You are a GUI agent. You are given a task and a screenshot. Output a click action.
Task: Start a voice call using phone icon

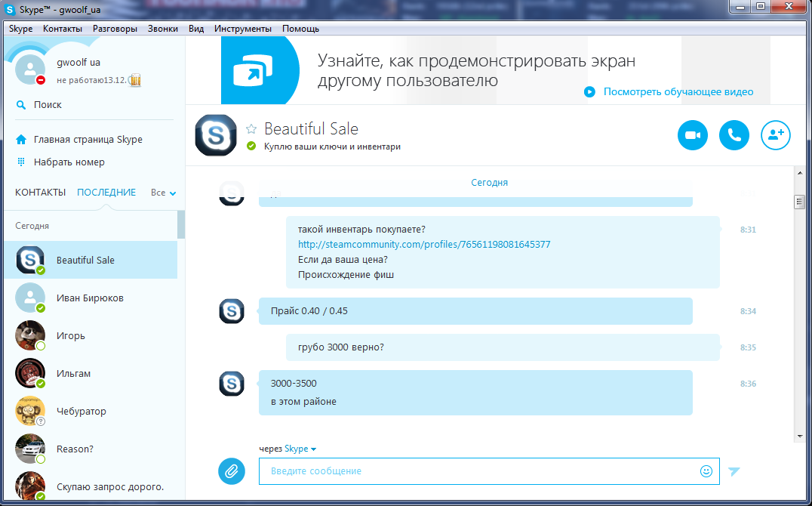coord(734,136)
